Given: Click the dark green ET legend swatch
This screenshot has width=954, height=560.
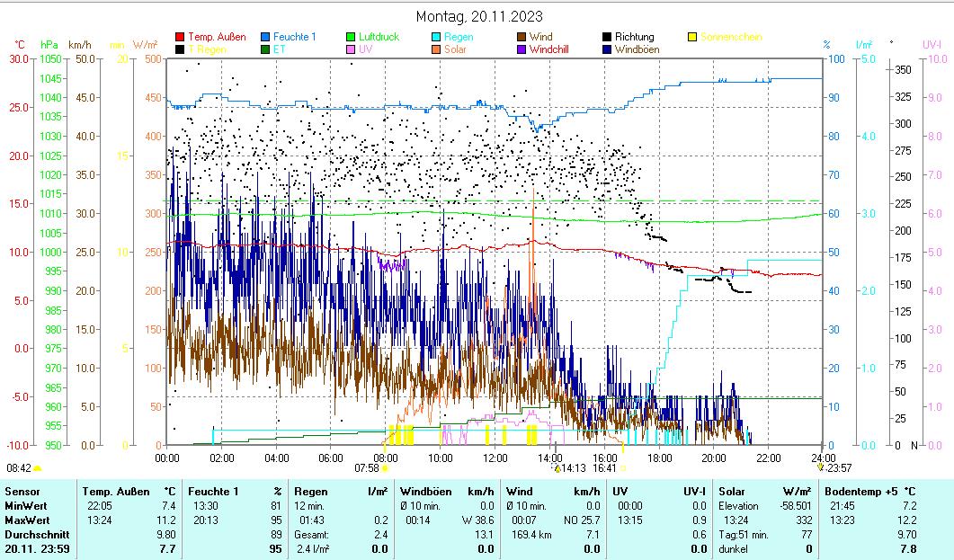Looking at the screenshot, I should click(x=265, y=50).
